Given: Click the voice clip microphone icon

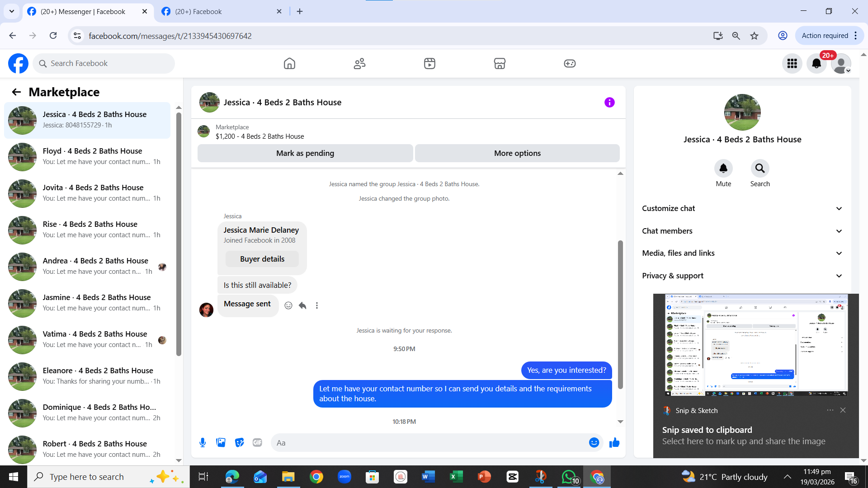Looking at the screenshot, I should pos(203,443).
